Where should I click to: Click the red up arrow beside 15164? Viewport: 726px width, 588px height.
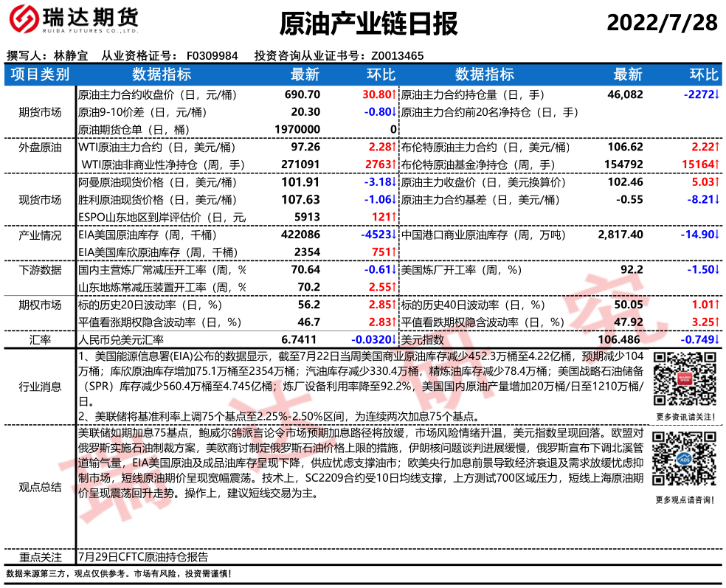(716, 165)
